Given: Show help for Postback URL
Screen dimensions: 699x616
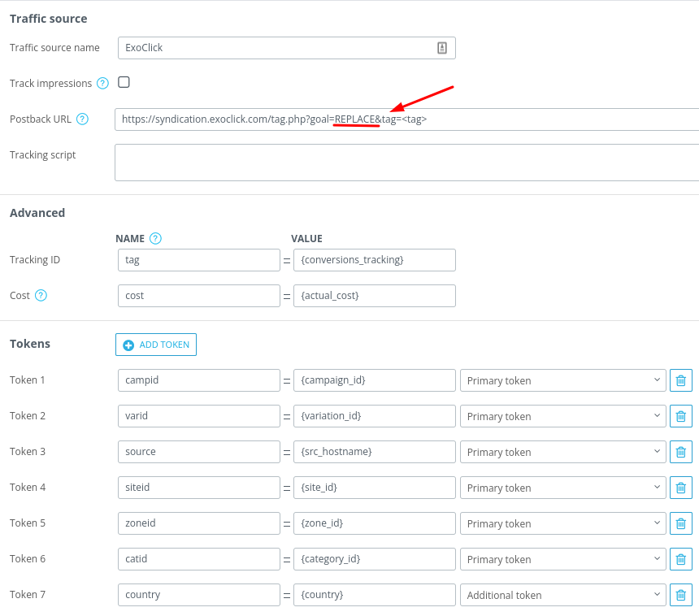Looking at the screenshot, I should tap(82, 119).
